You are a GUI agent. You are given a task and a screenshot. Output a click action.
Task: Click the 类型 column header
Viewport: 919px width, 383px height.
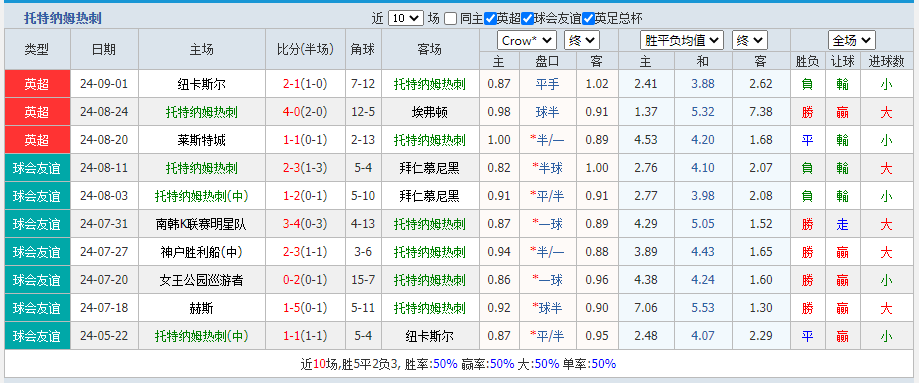click(x=37, y=49)
